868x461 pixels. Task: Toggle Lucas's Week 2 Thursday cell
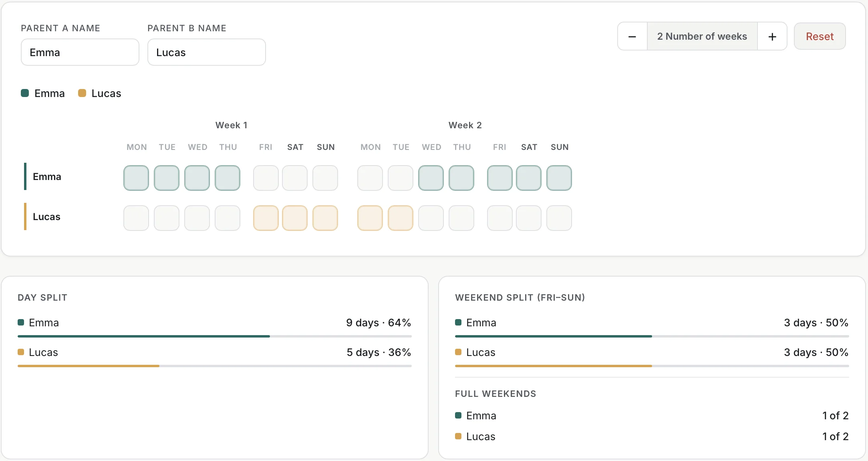tap(461, 218)
